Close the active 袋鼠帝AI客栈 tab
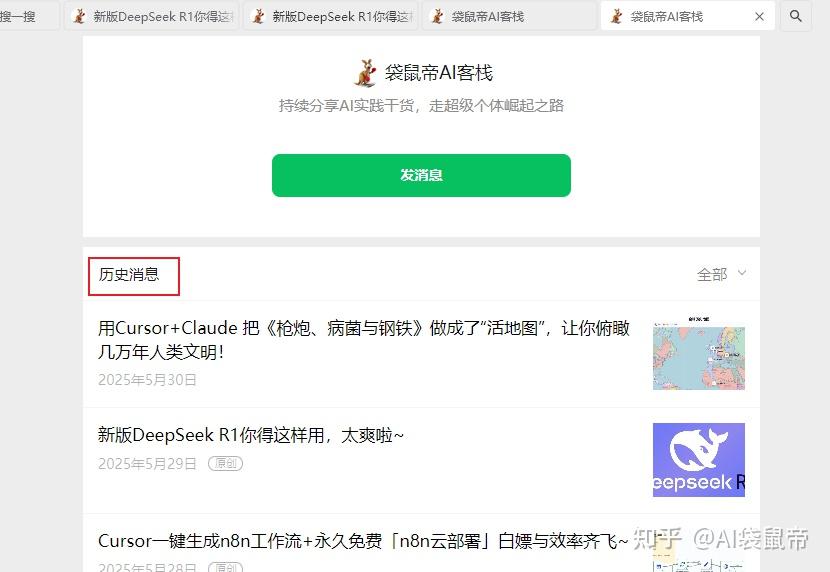Screen dimensions: 830x572 (760, 16)
